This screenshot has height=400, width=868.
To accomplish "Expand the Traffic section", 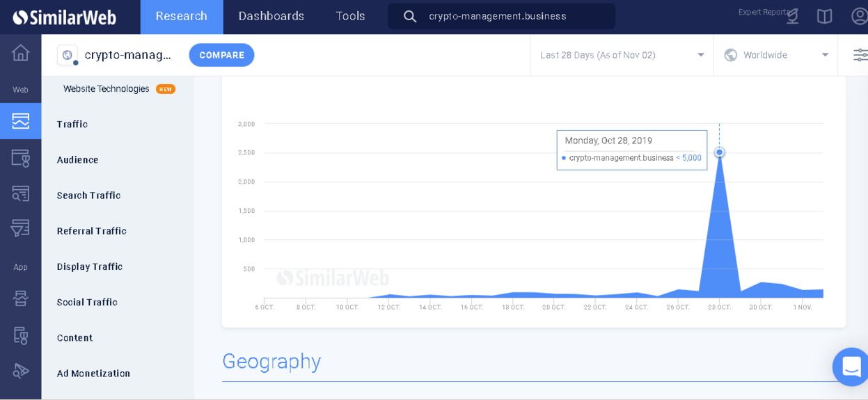I will pyautogui.click(x=72, y=125).
